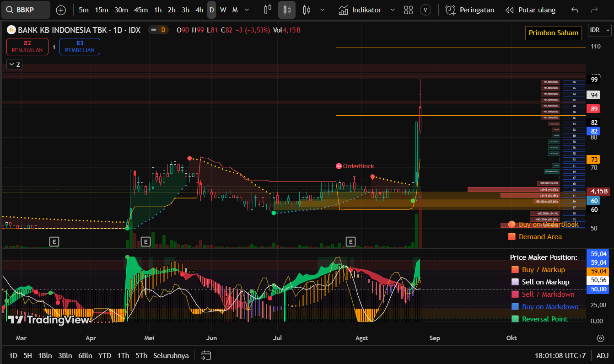Switch to the weekly W timeframe
Viewport: 614px width, 364px height.
[223, 10]
